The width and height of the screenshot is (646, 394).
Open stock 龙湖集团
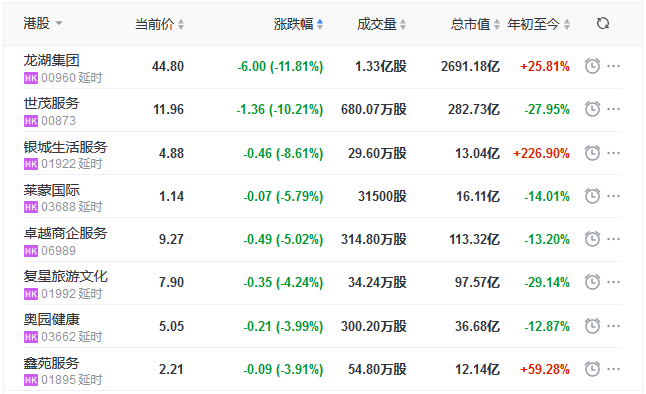(51, 60)
